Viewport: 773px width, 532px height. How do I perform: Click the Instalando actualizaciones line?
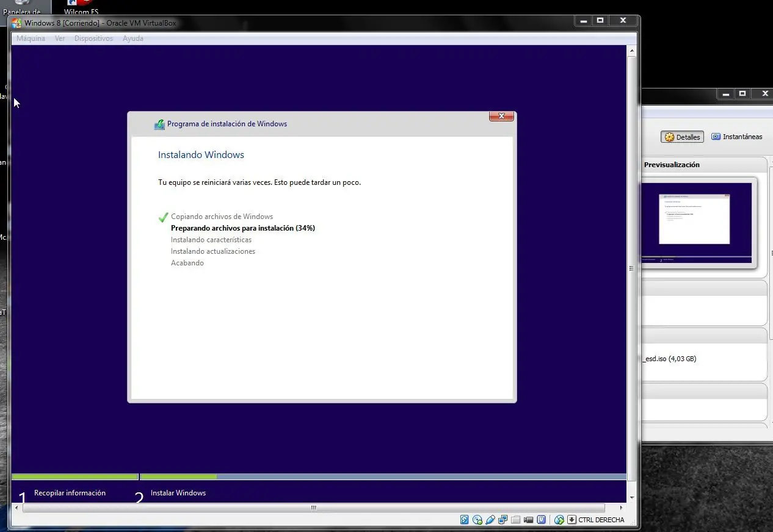213,251
